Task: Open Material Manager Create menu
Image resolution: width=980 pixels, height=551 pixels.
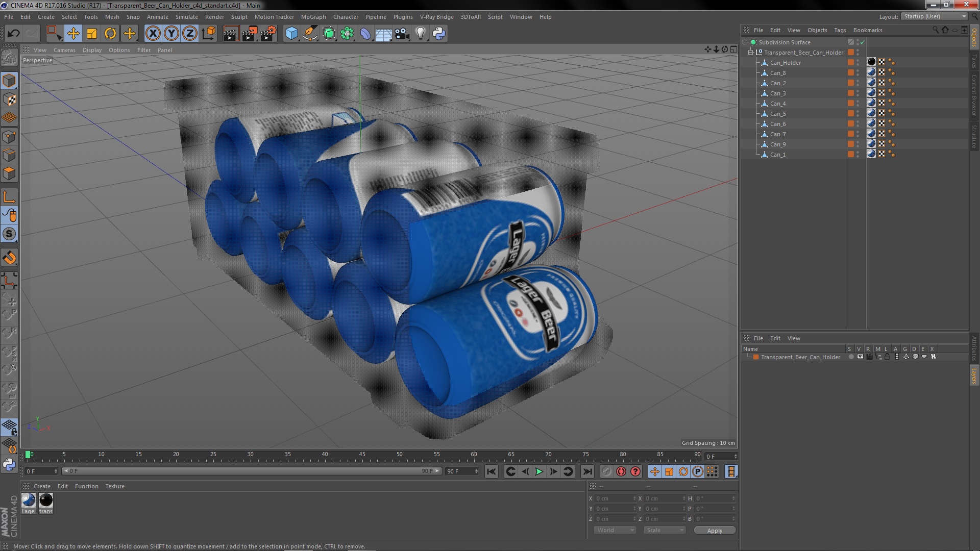Action: (x=42, y=486)
